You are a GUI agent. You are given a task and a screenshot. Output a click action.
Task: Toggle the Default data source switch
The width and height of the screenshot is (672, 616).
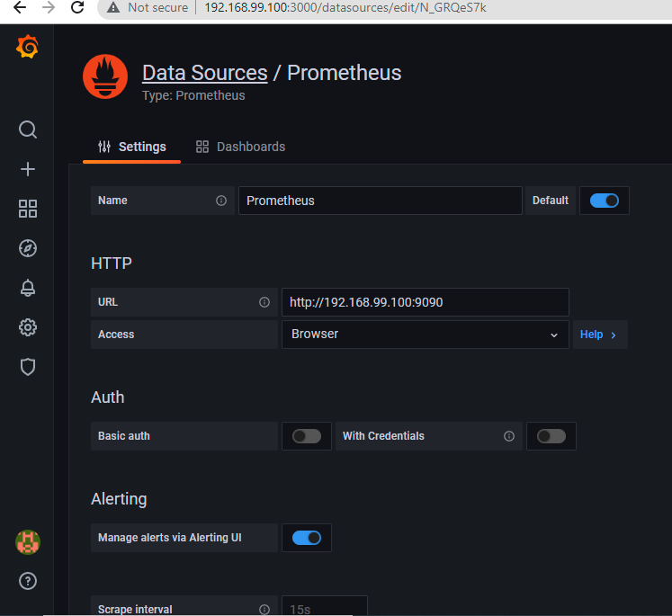point(604,201)
